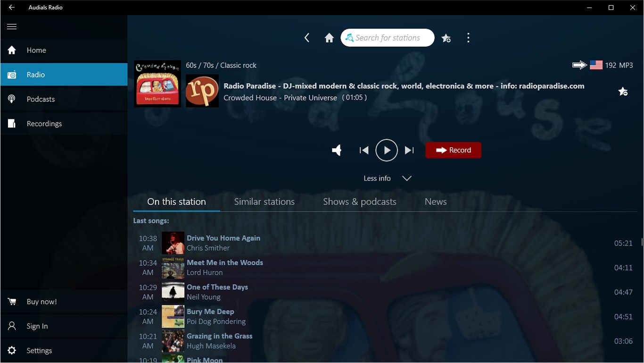Click the Recordings file icon
644x363 pixels.
(x=12, y=124)
